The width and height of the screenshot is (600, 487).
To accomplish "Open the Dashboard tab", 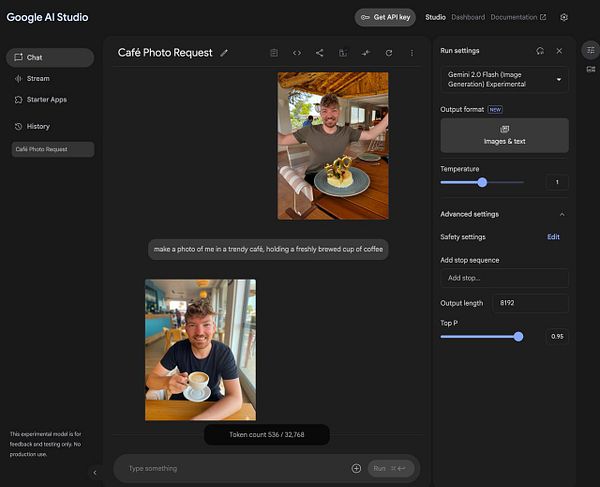I will [468, 17].
